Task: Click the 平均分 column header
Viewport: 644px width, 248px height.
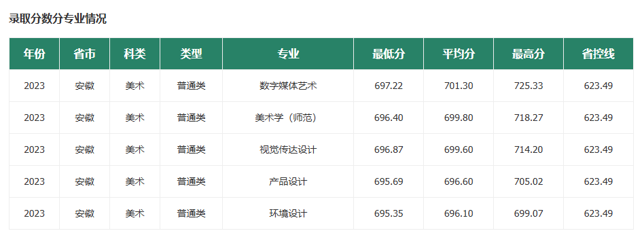Action: (459, 54)
